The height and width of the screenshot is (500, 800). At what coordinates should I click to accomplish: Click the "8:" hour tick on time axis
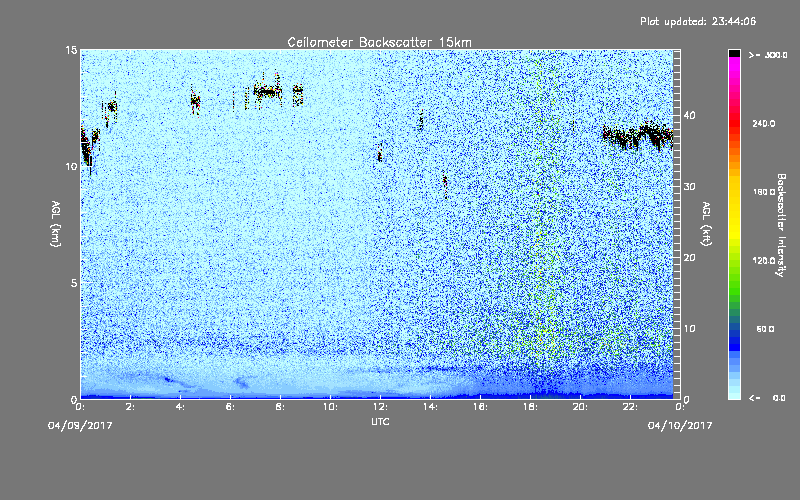(x=280, y=407)
